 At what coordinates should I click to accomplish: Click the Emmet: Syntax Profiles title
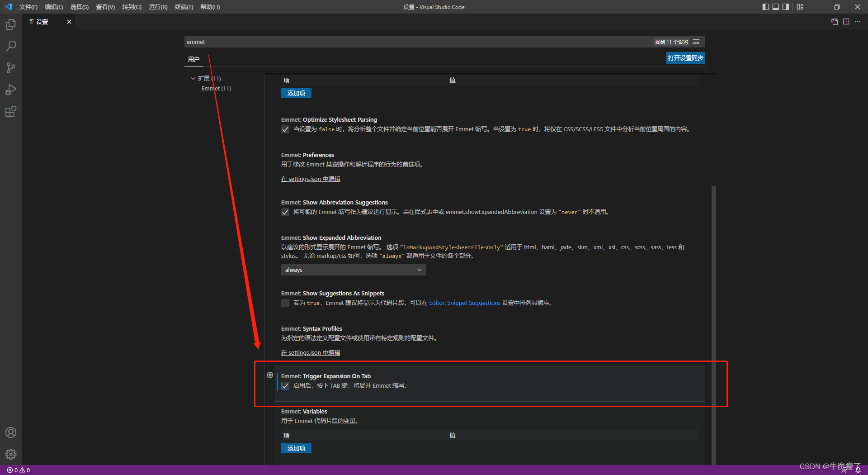click(x=311, y=329)
